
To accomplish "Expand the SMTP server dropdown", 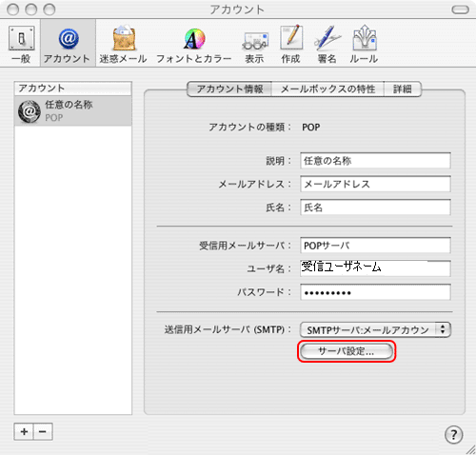I will click(375, 330).
